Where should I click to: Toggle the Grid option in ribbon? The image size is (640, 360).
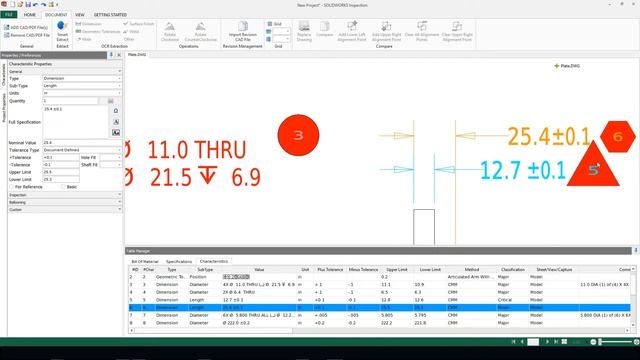click(274, 24)
